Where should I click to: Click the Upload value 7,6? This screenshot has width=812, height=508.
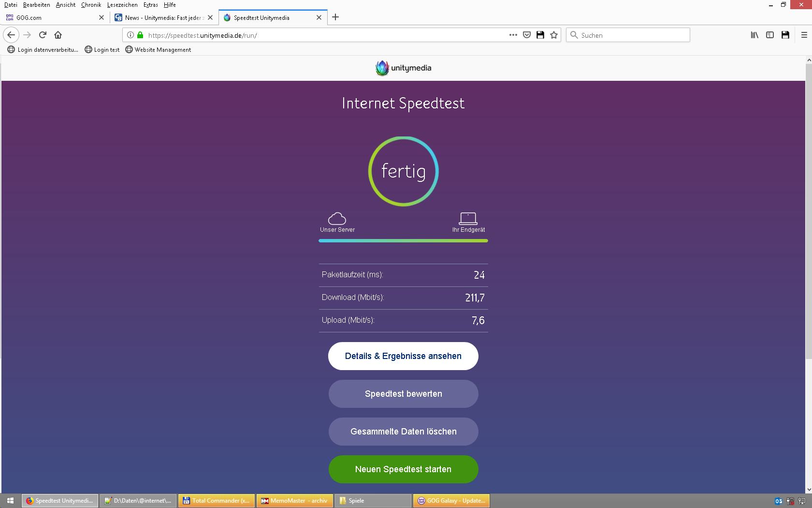[x=478, y=321]
